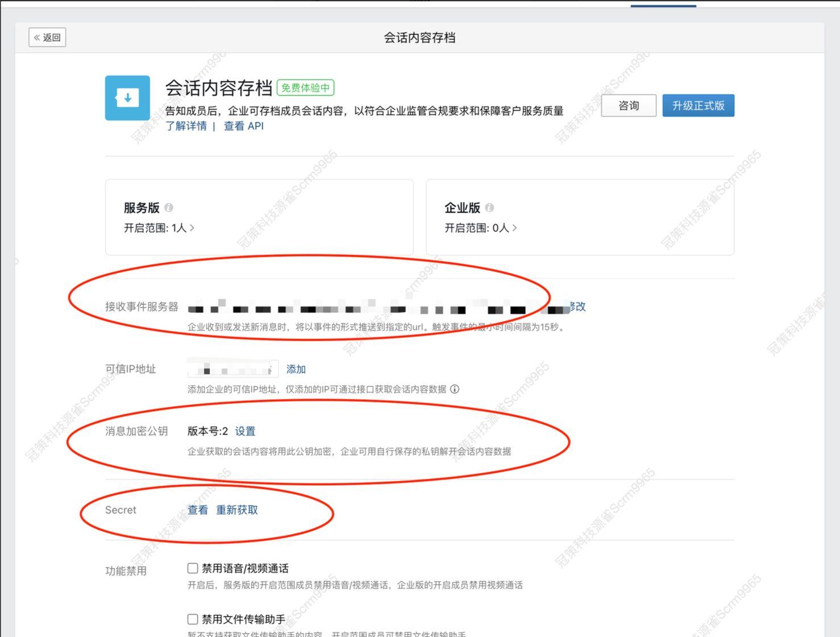Enable 禁用文件传输助手 checkbox
Viewport: 840px width, 637px height.
[193, 619]
